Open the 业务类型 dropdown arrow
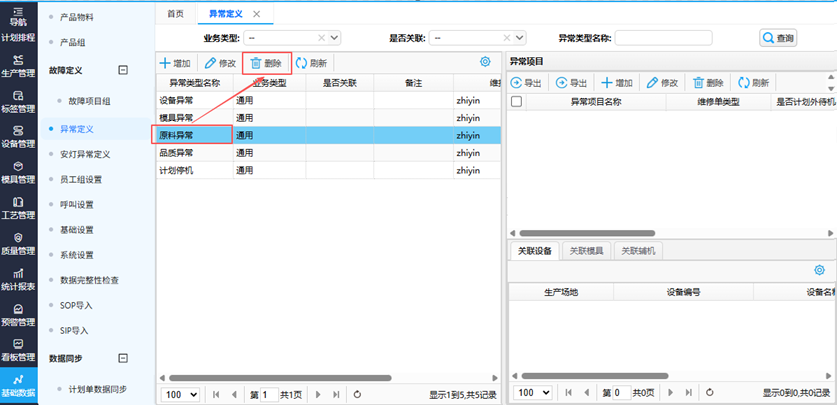The height and width of the screenshot is (405, 837). (335, 38)
